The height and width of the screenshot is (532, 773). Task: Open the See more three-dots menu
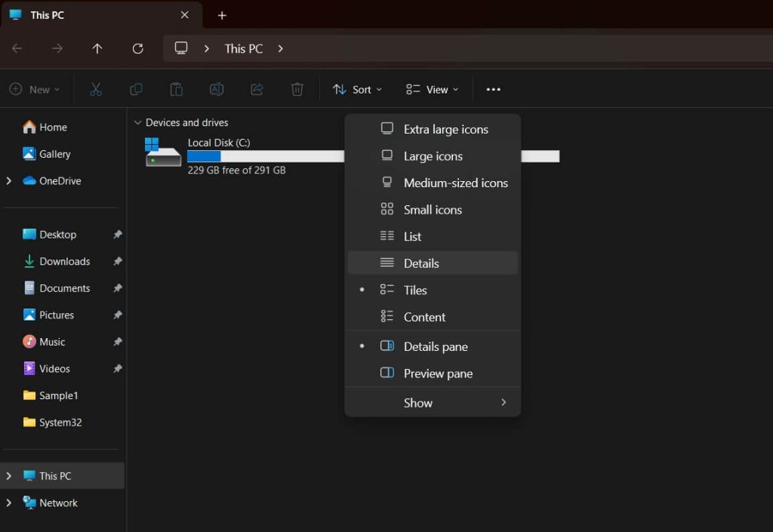click(494, 89)
